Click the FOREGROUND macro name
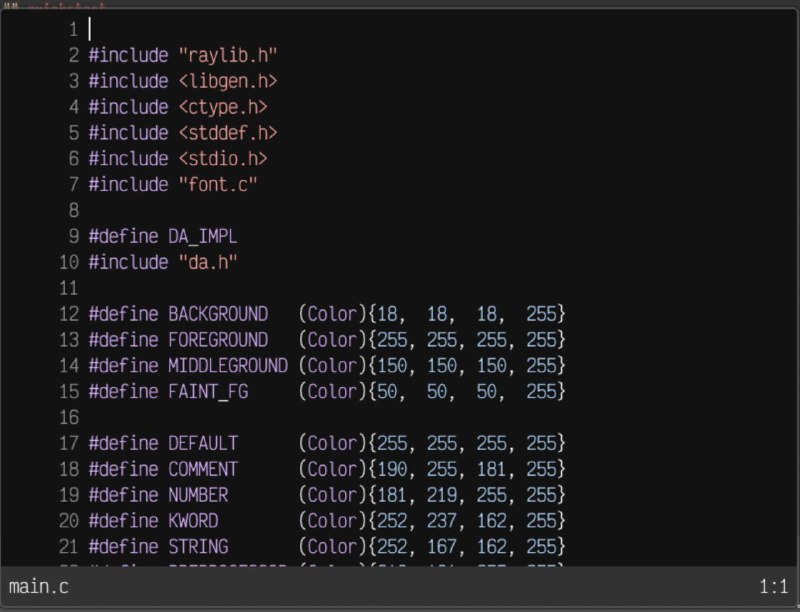 coord(218,340)
